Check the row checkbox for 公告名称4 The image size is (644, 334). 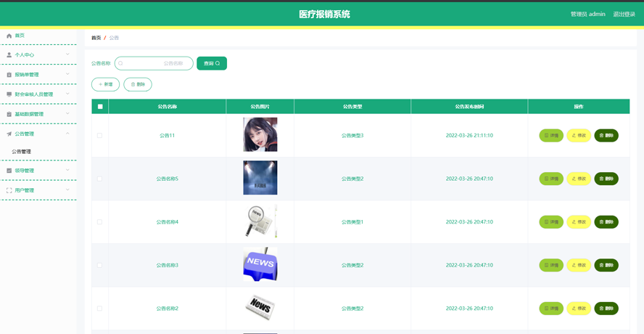coord(99,221)
